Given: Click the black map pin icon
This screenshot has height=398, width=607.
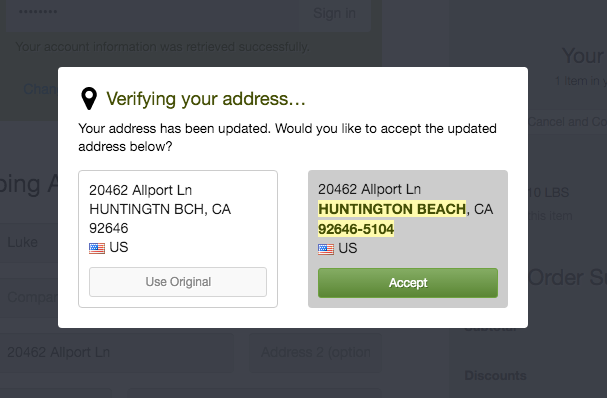Looking at the screenshot, I should [89, 98].
